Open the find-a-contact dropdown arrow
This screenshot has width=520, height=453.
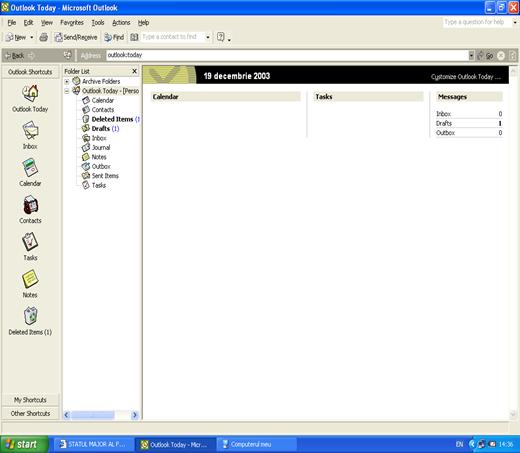[208, 37]
